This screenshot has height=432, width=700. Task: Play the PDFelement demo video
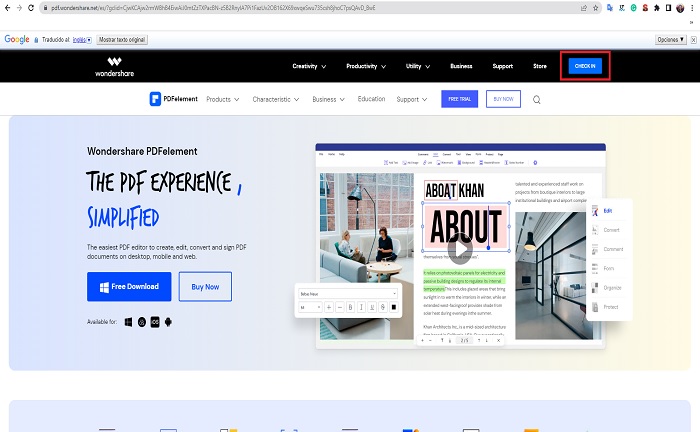pos(460,249)
